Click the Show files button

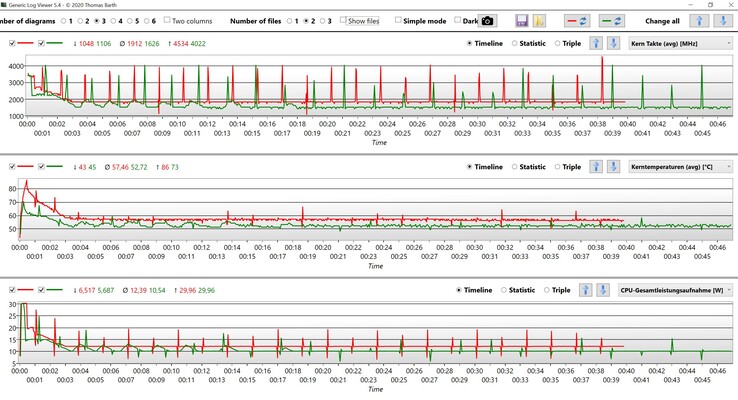360,20
